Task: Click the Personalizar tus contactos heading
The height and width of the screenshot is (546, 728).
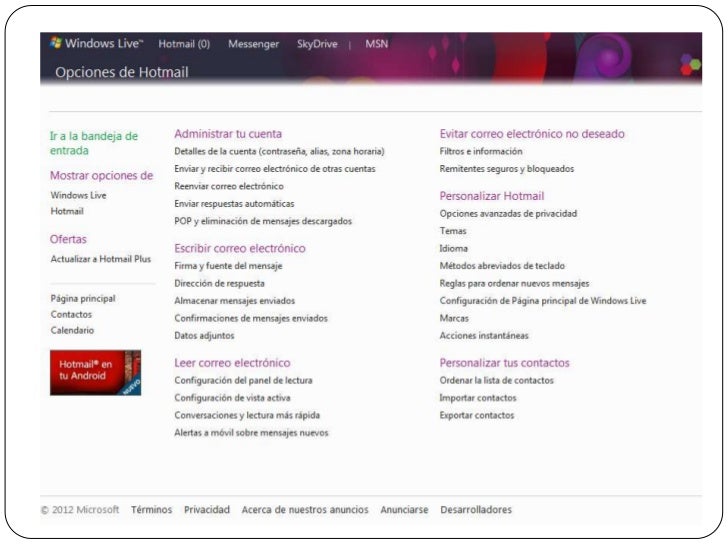Action: click(505, 363)
